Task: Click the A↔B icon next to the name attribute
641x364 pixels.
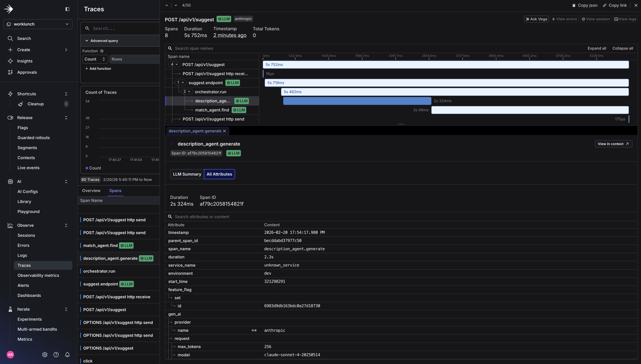Action: (x=254, y=330)
